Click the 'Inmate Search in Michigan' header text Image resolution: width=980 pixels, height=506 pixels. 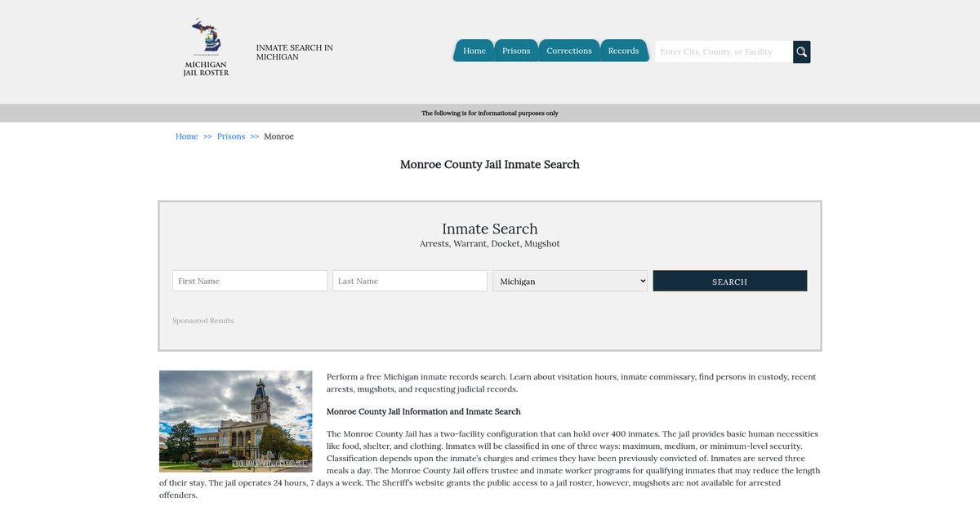(295, 52)
